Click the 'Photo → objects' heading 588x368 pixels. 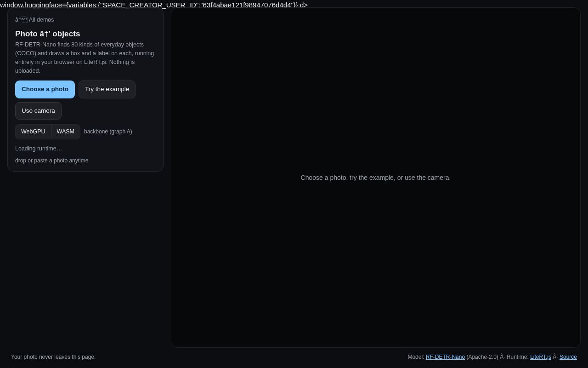48,34
